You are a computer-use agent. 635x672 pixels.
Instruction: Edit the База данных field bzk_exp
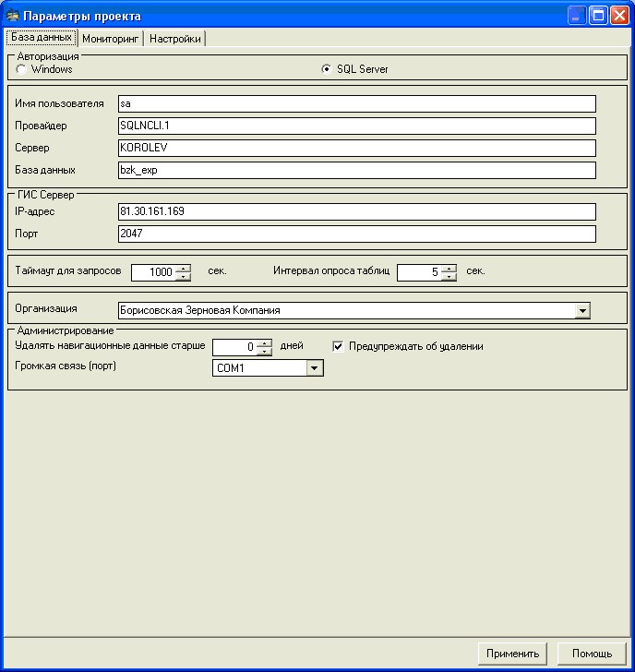(x=356, y=170)
